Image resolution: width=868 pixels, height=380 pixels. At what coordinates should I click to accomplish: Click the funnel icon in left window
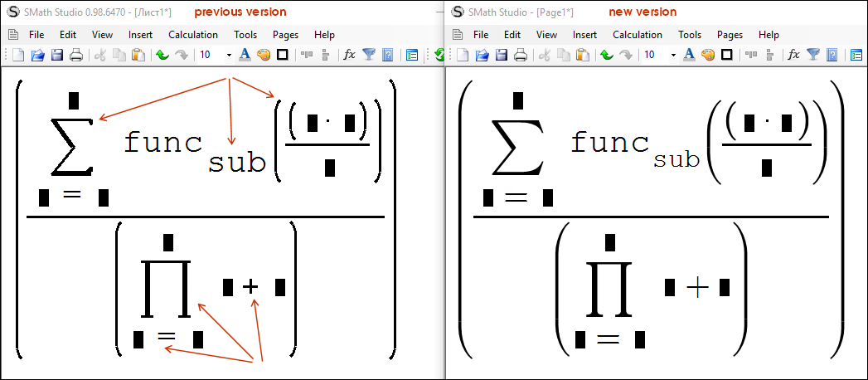[368, 55]
